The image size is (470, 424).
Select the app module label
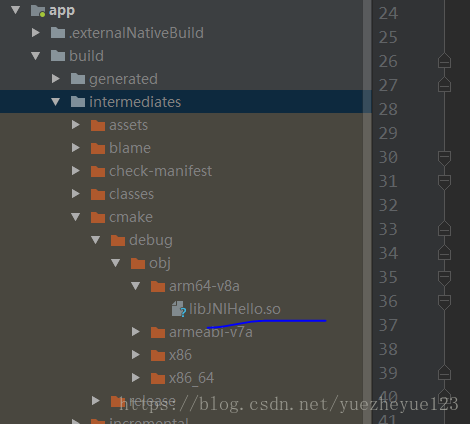point(62,11)
